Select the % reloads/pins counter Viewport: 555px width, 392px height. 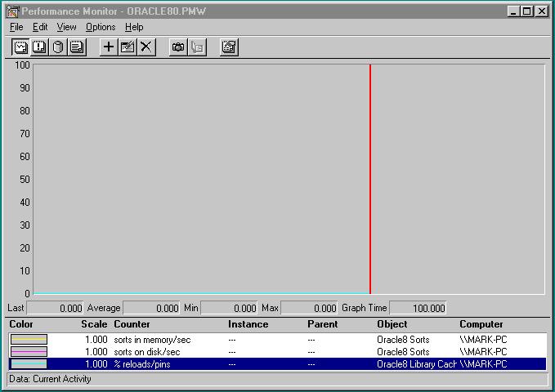[x=142, y=364]
